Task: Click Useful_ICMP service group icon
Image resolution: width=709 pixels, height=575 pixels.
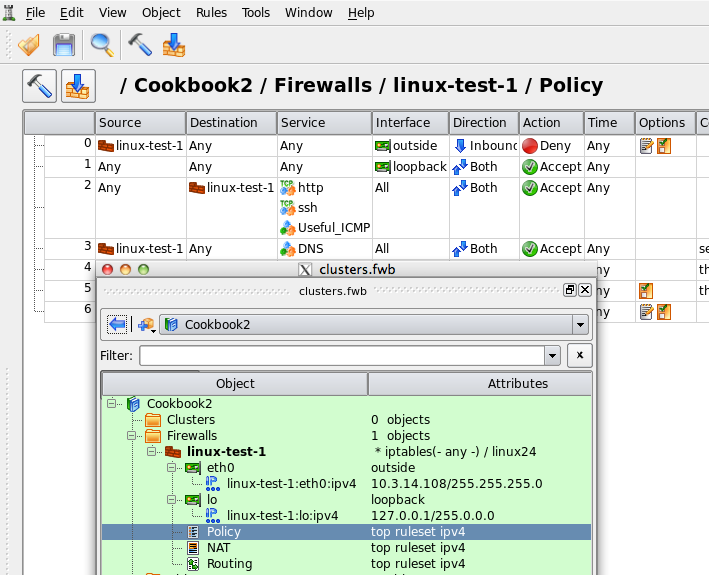Action: [288, 228]
